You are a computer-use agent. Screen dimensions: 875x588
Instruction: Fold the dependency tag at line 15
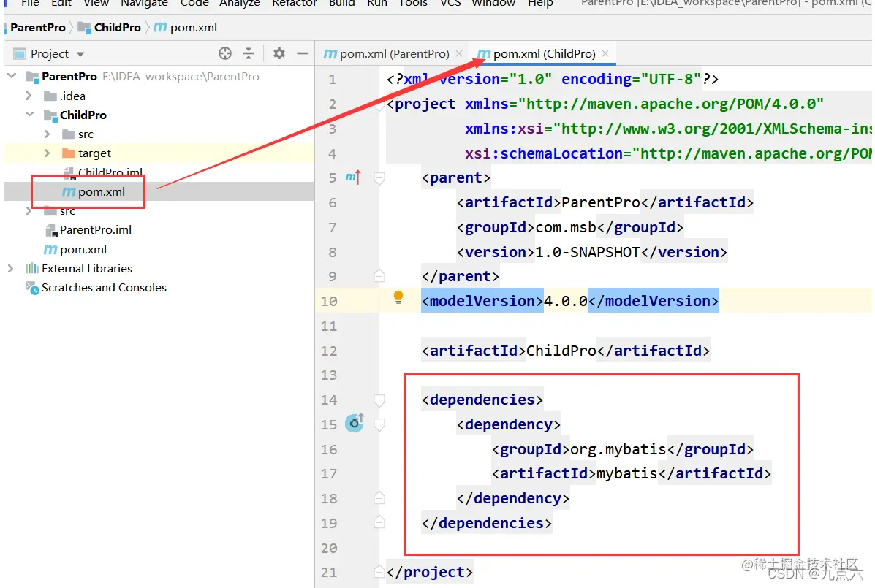(x=379, y=424)
